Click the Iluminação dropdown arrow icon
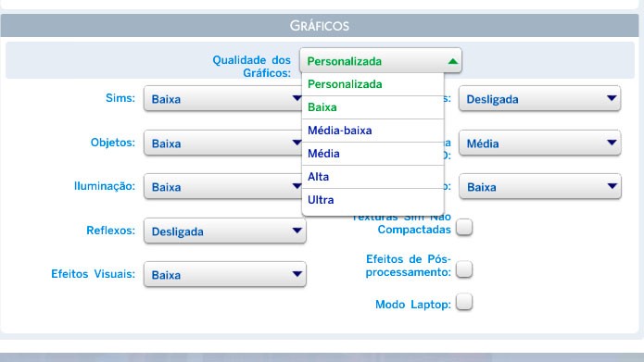Screen dimensions: 644x362 pos(297,186)
